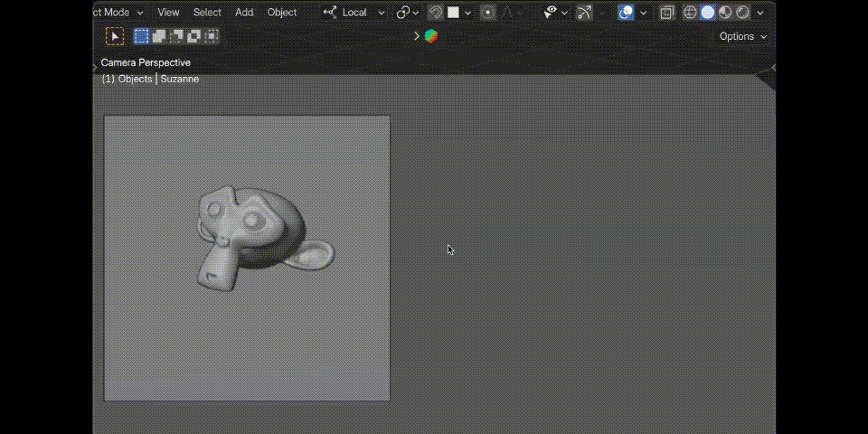Choose set new selection mode
This screenshot has width=868, height=434.
(x=142, y=36)
